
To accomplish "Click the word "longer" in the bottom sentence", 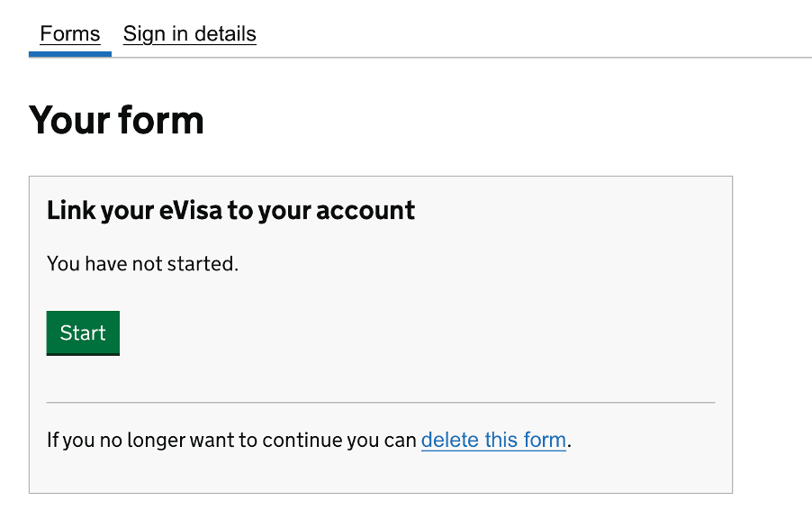I will click(162, 441).
